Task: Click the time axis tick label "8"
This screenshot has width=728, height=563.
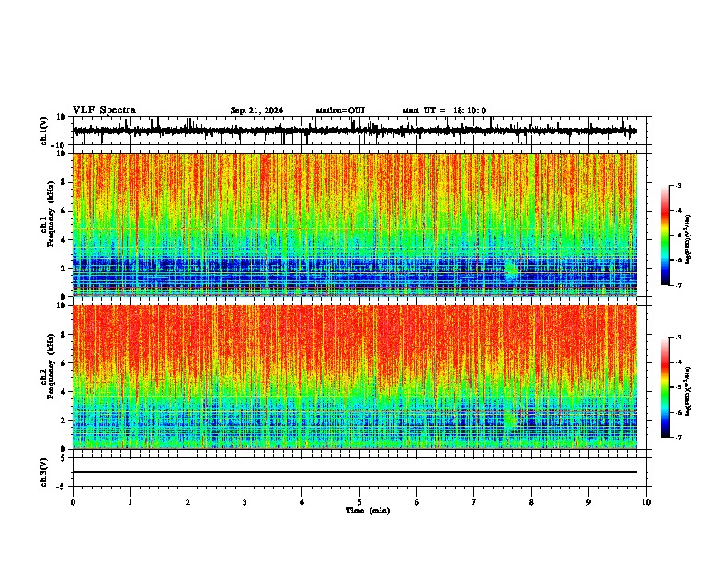Action: (x=531, y=502)
